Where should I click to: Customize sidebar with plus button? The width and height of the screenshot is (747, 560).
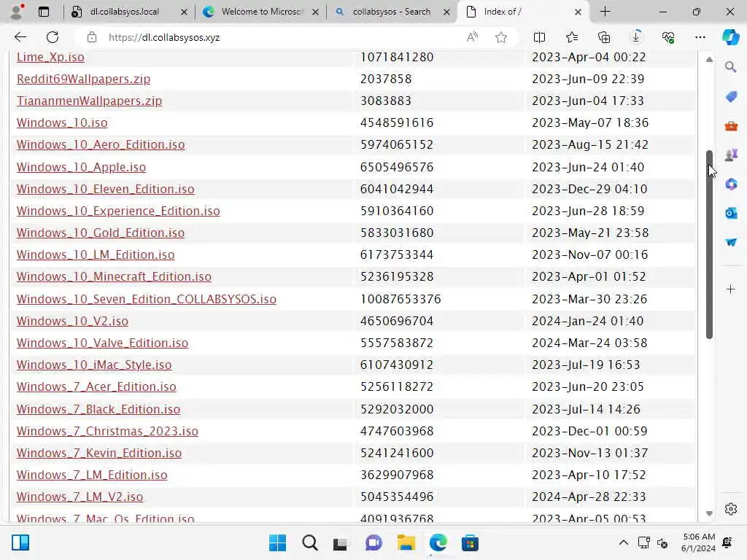pos(731,289)
